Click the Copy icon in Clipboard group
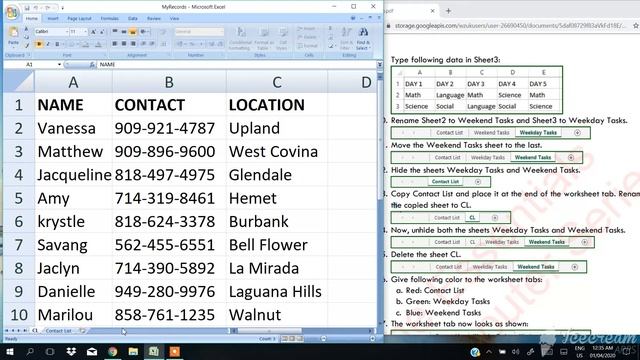Image resolution: width=640 pixels, height=360 pixels. [x=27, y=37]
